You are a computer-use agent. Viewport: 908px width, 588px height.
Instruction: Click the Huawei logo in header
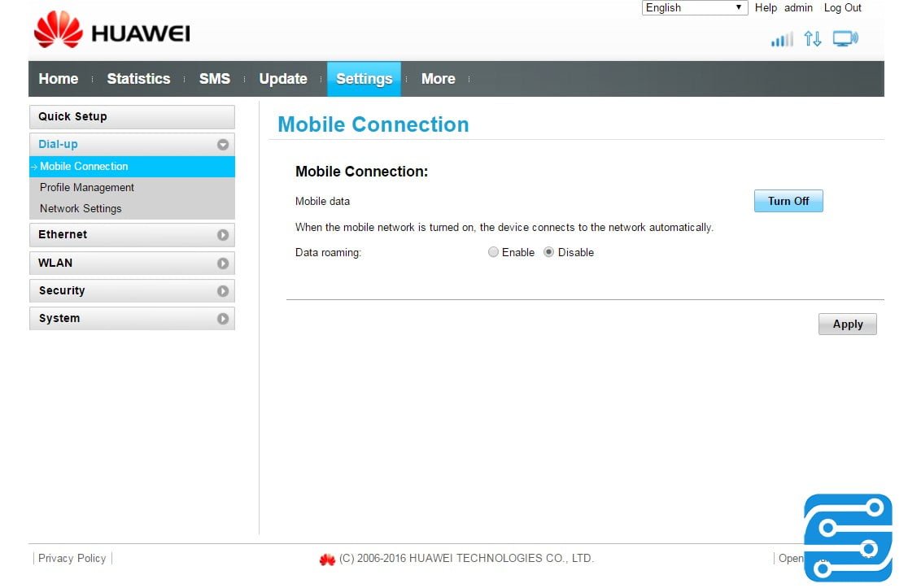tap(111, 31)
